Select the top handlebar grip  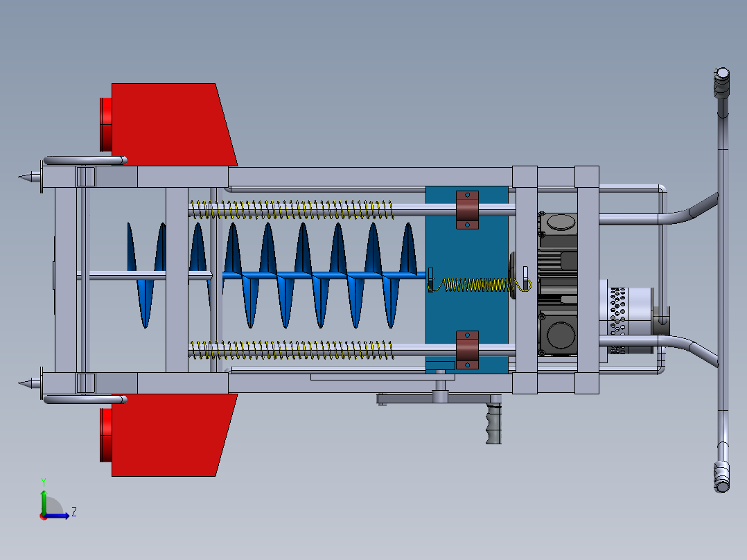pyautogui.click(x=722, y=82)
